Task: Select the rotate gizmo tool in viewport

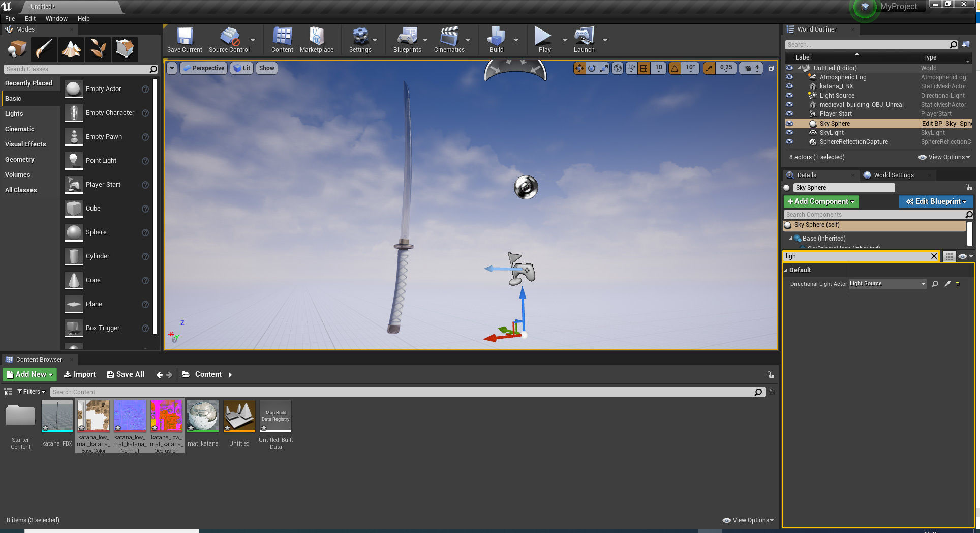Action: click(592, 68)
